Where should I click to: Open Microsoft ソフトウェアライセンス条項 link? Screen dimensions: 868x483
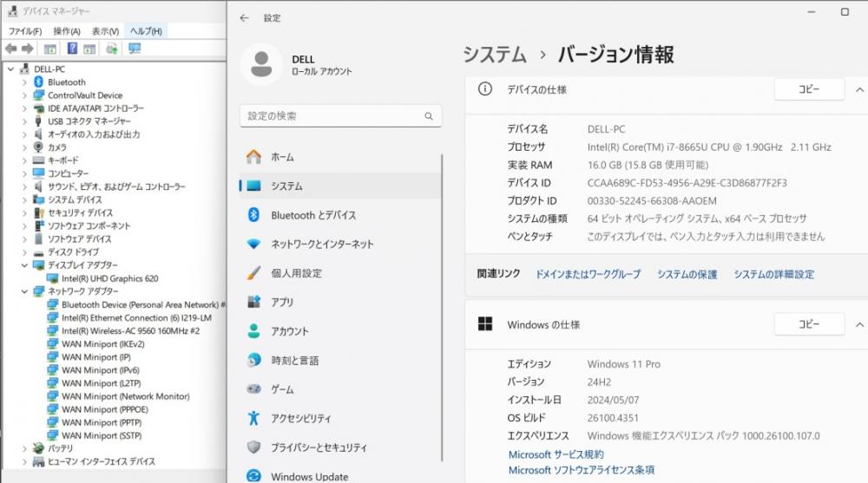(582, 470)
